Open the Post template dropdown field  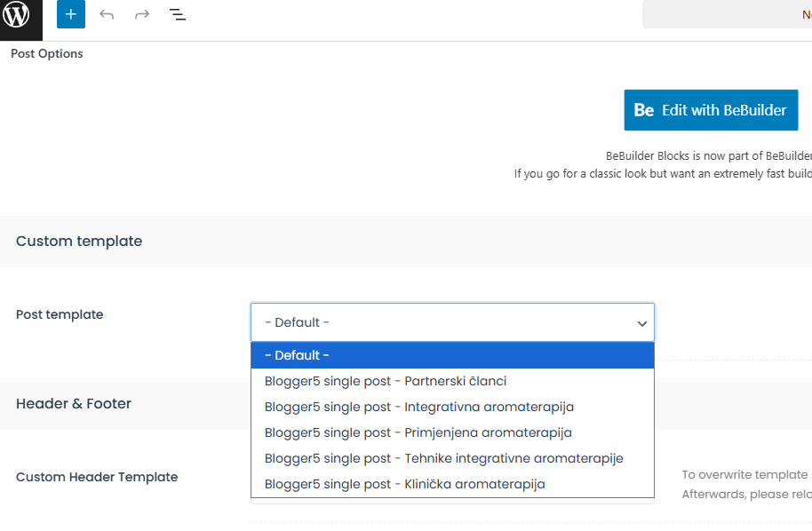coord(444,322)
